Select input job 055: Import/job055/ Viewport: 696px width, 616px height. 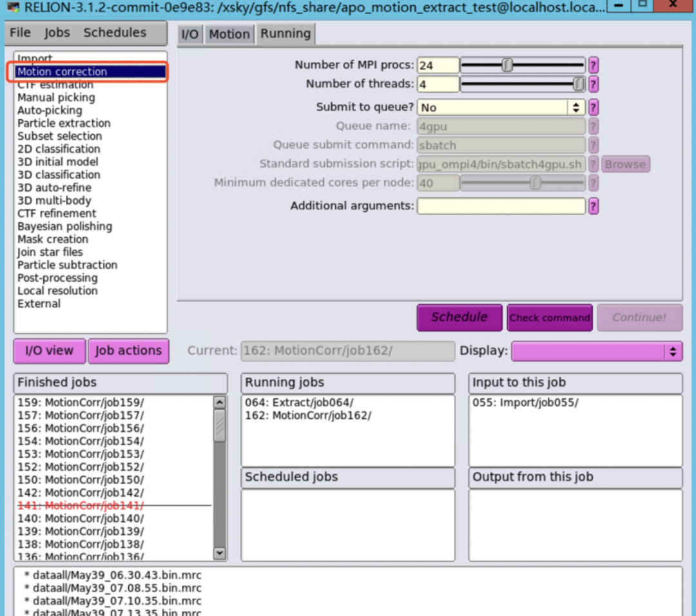(575, 403)
